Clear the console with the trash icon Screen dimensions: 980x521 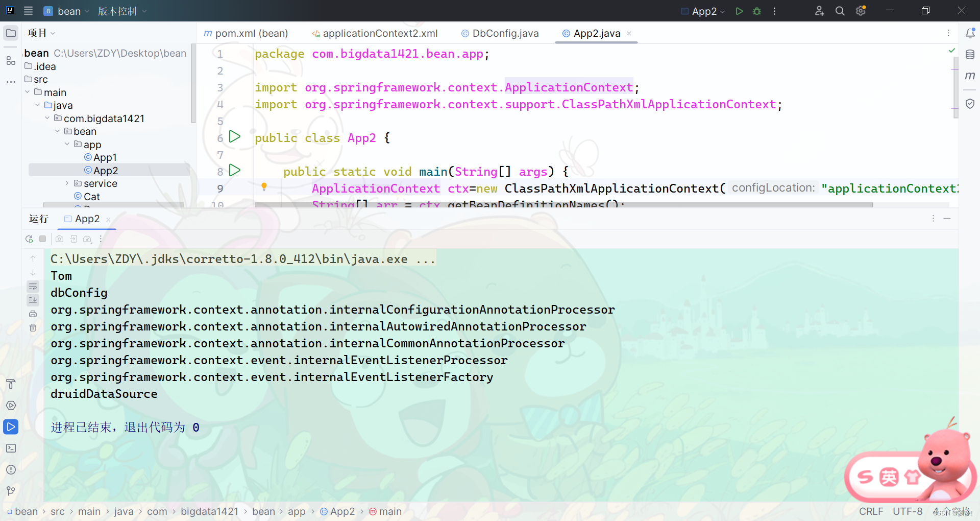[x=33, y=327]
